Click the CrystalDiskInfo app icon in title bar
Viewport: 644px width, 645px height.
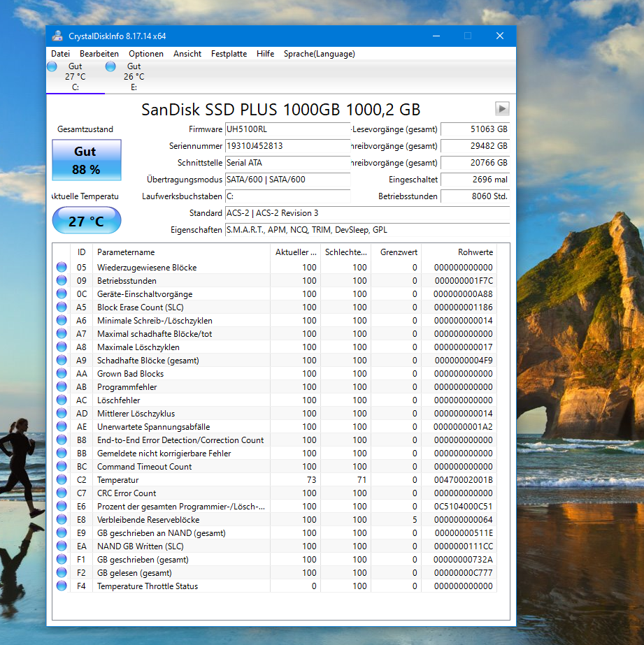57,36
